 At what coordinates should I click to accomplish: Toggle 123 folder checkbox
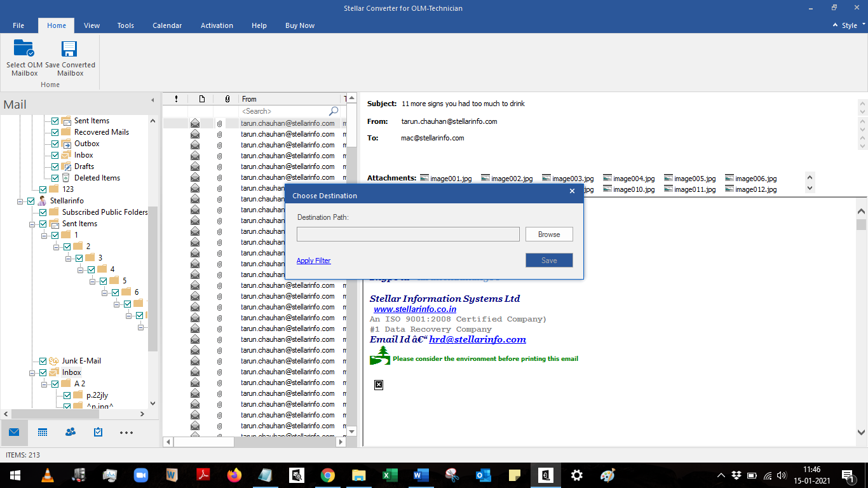43,189
